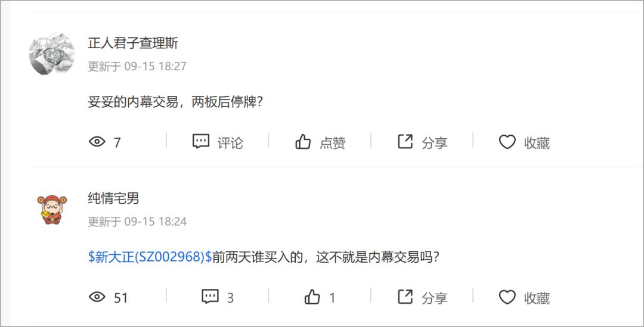Click the username 正人君子查理斯
Image resolution: width=644 pixels, height=327 pixels.
pos(133,43)
